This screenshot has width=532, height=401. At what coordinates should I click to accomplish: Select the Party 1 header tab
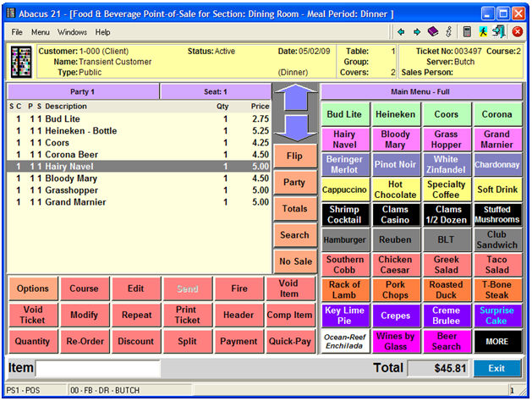click(83, 91)
